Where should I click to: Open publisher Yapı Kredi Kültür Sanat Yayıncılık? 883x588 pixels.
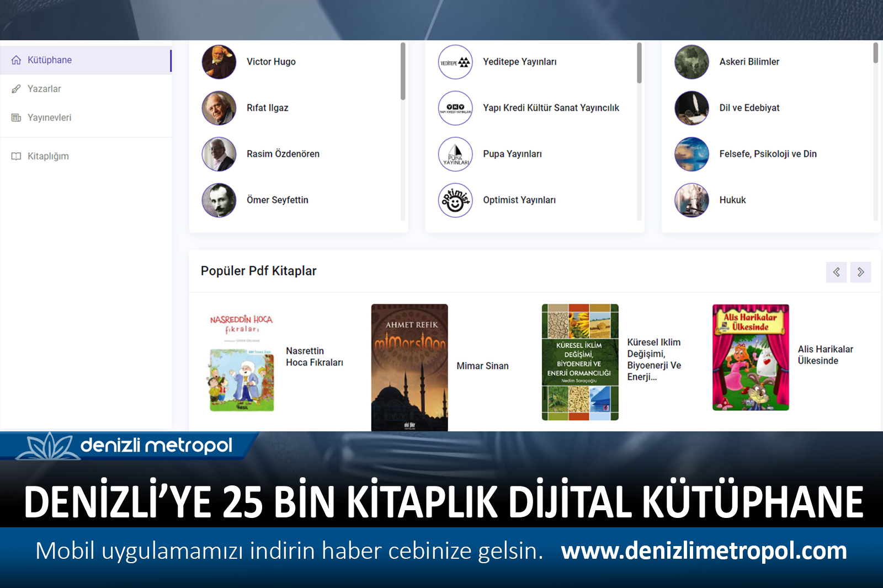click(x=551, y=108)
